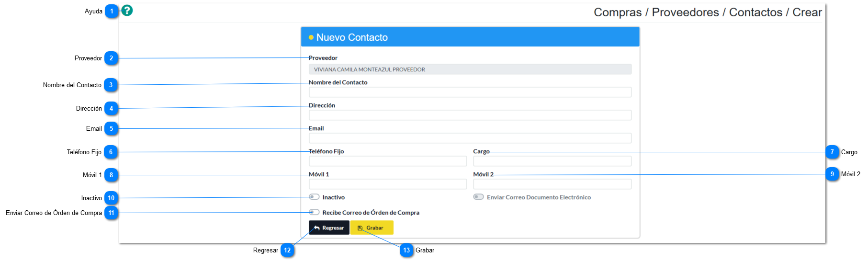Click the Teléfono Fijo input field

(x=388, y=161)
